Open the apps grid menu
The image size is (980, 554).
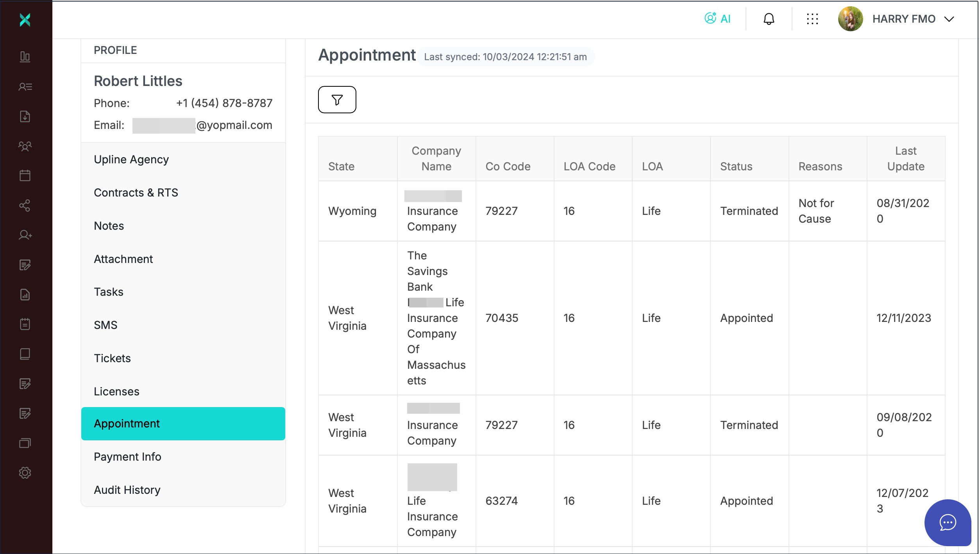tap(812, 19)
